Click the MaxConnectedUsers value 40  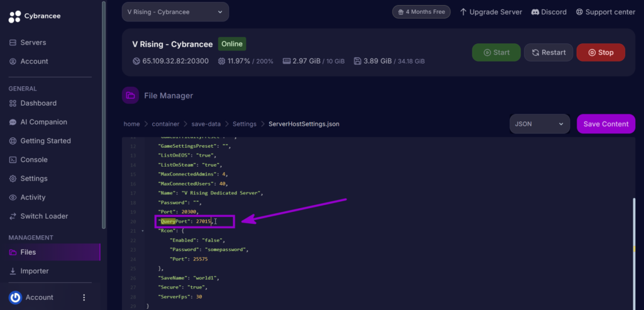point(222,184)
